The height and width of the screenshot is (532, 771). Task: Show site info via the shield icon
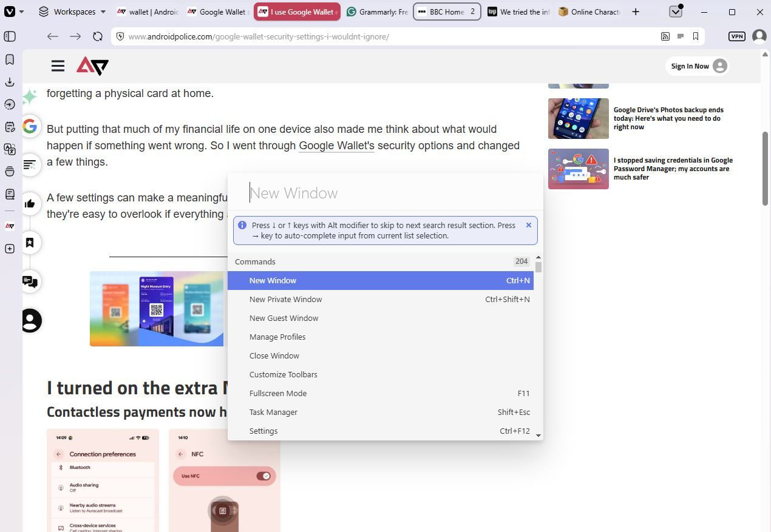coord(120,36)
